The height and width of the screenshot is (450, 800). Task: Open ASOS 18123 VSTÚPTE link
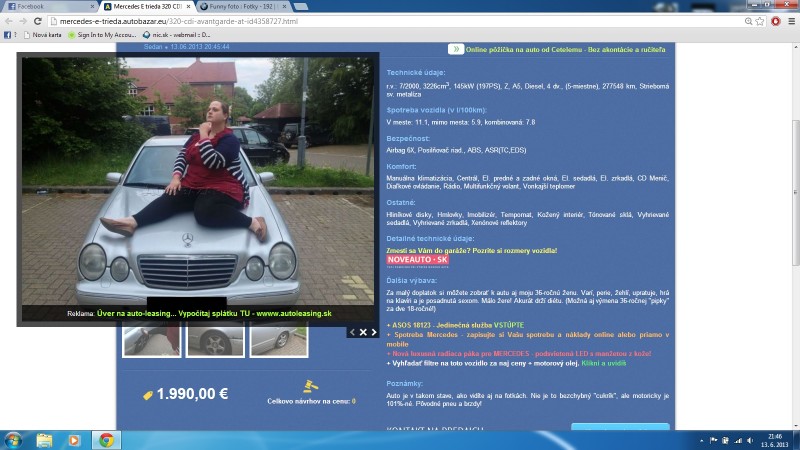[x=455, y=325]
